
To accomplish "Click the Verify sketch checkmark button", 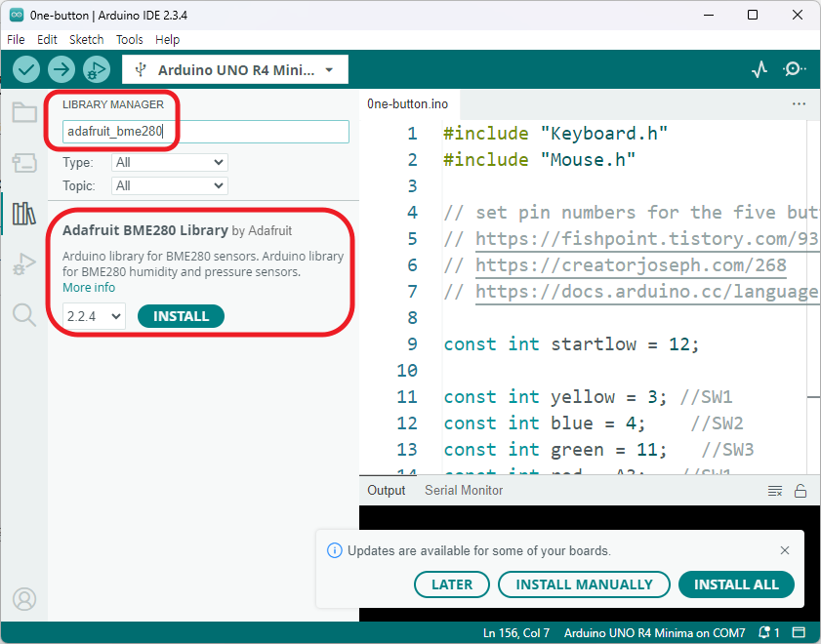I will tap(26, 69).
